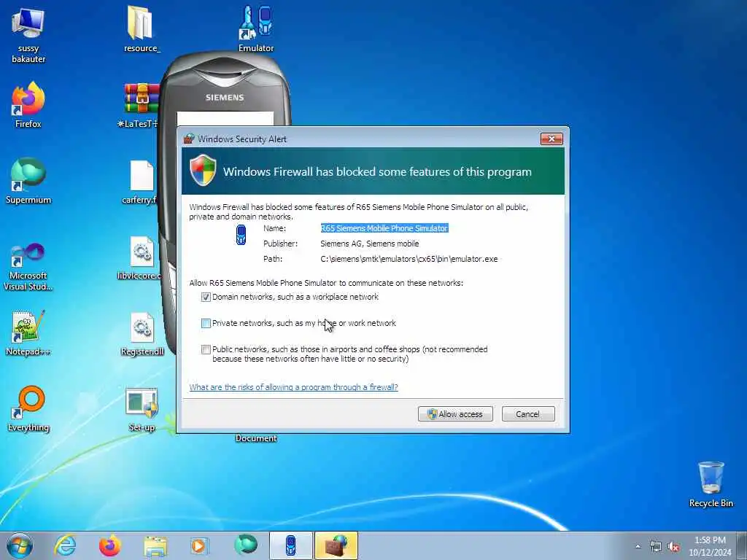747x560 pixels.
Task: Open the clock showing 1:58 PM
Action: click(x=709, y=546)
